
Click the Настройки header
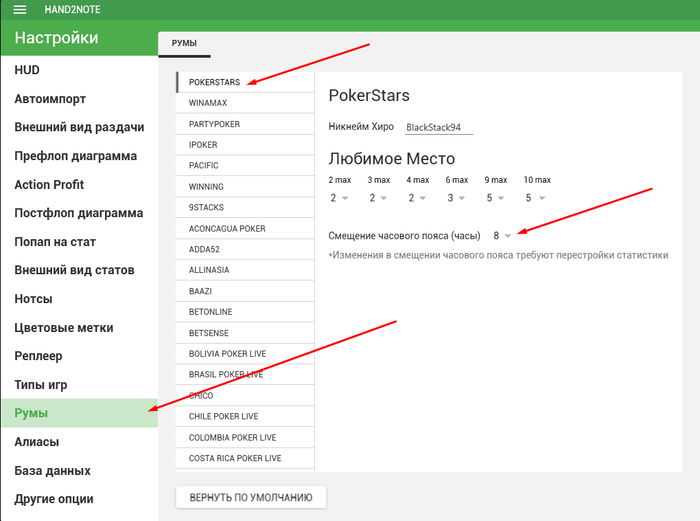[56, 38]
